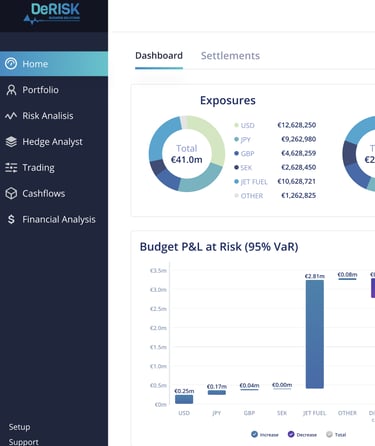Toggle the Total legend checkbox

pyautogui.click(x=329, y=434)
